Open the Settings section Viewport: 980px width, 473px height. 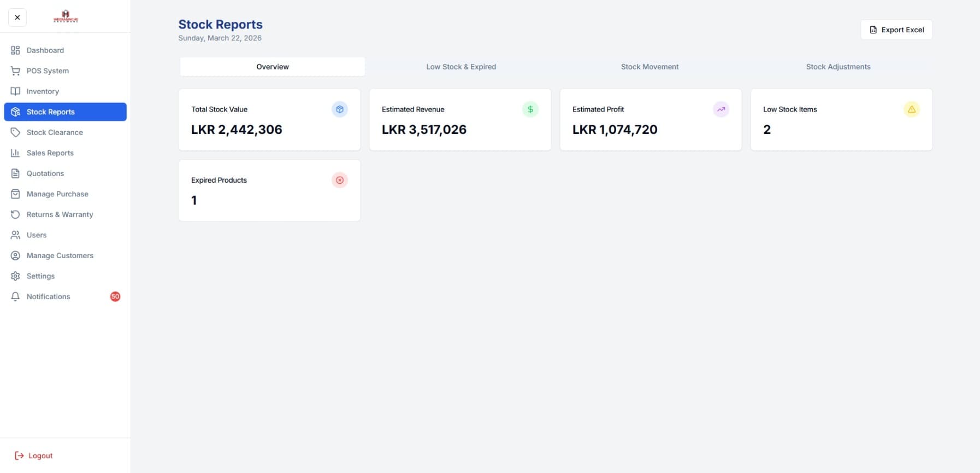pos(40,276)
